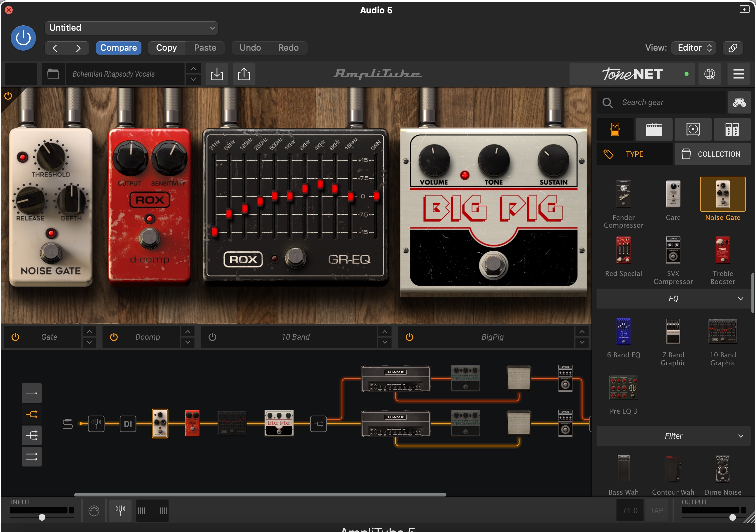Select the cabinet speaker gear category icon
Image resolution: width=756 pixels, height=532 pixels.
[693, 129]
